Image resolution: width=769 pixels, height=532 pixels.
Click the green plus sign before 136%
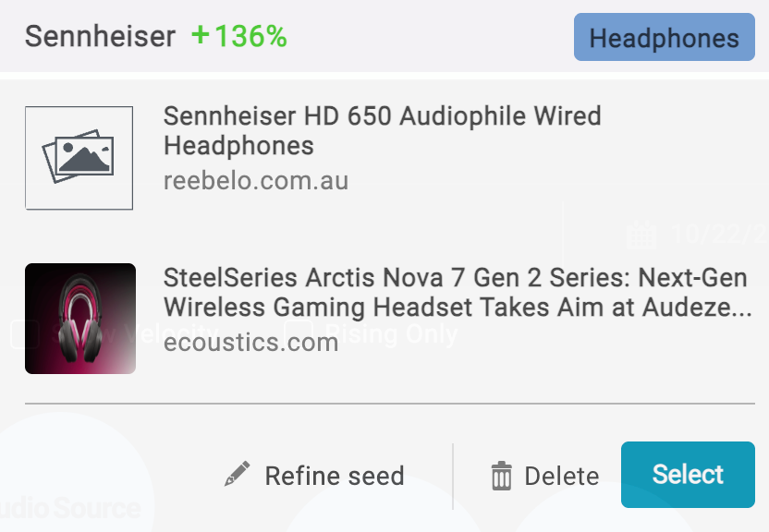point(201,36)
